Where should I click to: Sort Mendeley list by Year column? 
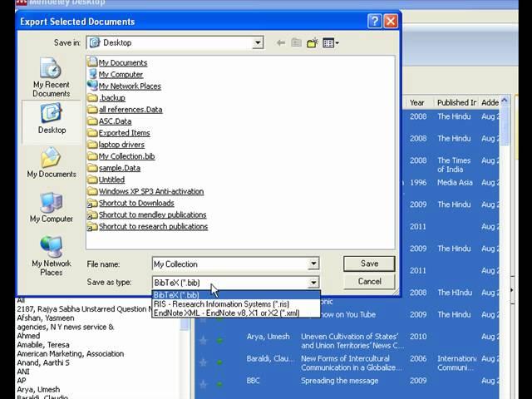[x=417, y=102]
